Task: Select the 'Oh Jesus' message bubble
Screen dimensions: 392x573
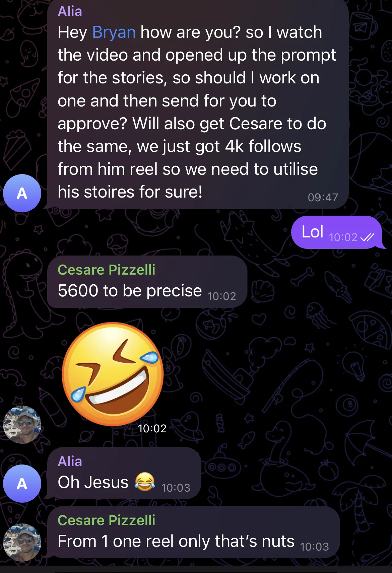Action: point(124,473)
